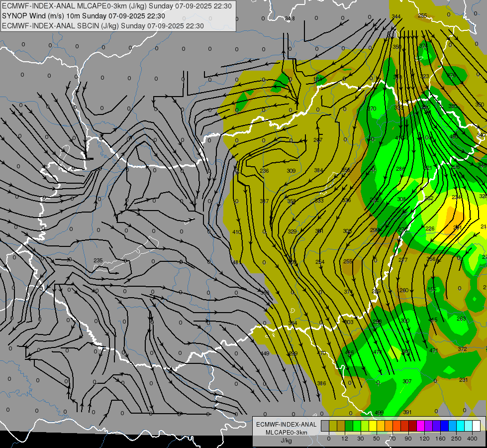Click the 226 value on the map
The image size is (487, 448).
pos(430,229)
